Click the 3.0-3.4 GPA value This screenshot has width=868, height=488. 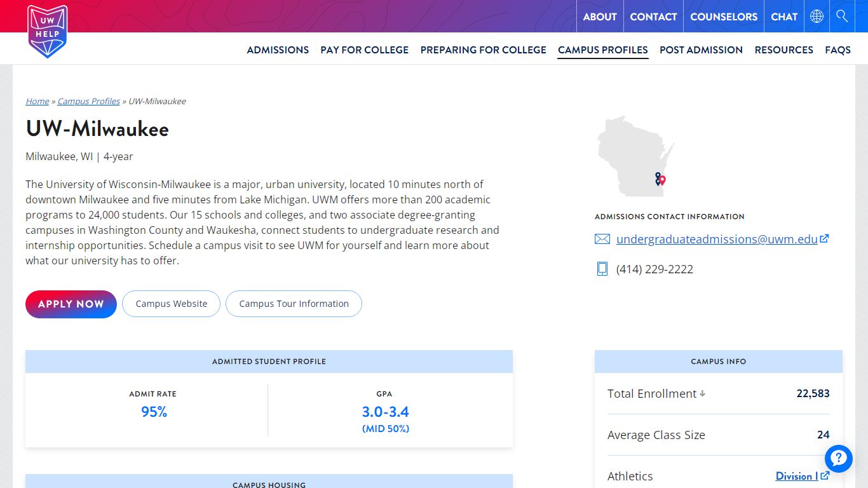(385, 412)
